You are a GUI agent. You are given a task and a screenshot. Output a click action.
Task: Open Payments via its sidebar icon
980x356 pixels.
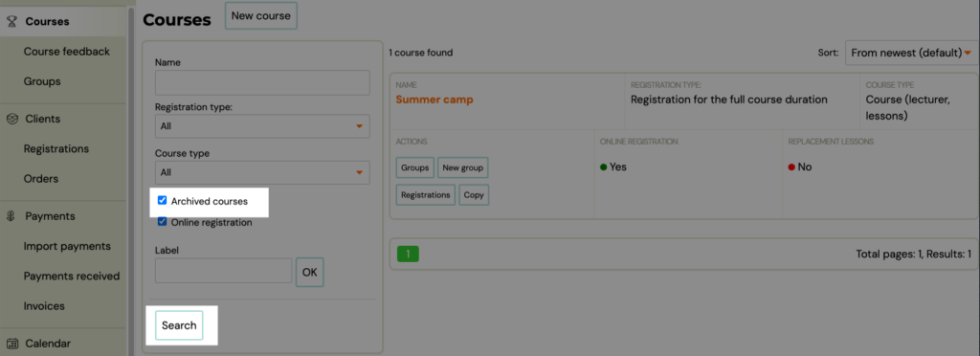[x=11, y=216]
